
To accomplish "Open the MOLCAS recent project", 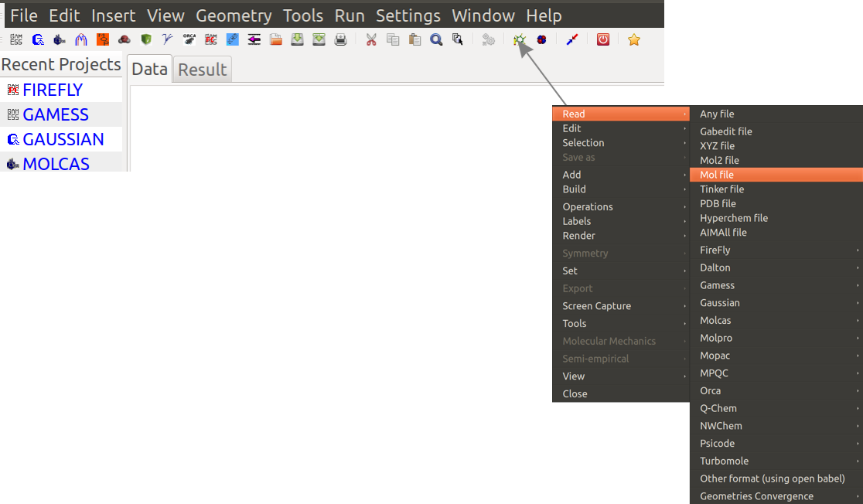I will (61, 162).
